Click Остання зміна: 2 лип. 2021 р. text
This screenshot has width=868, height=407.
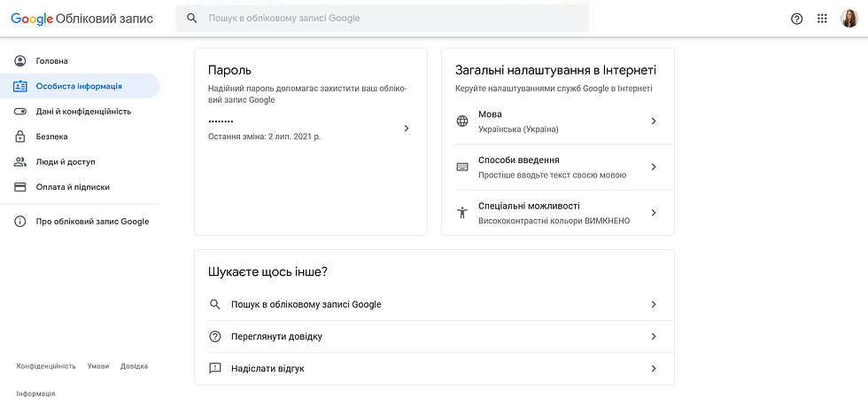[x=264, y=136]
